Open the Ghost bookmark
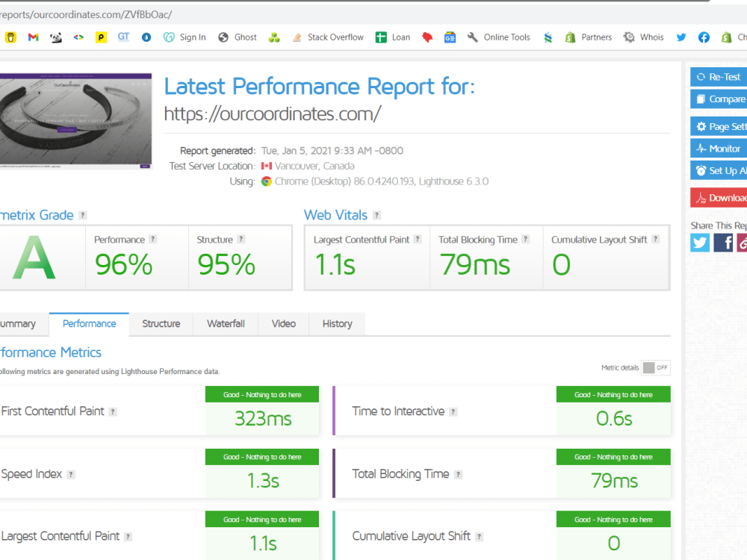The height and width of the screenshot is (560, 747). pos(238,37)
